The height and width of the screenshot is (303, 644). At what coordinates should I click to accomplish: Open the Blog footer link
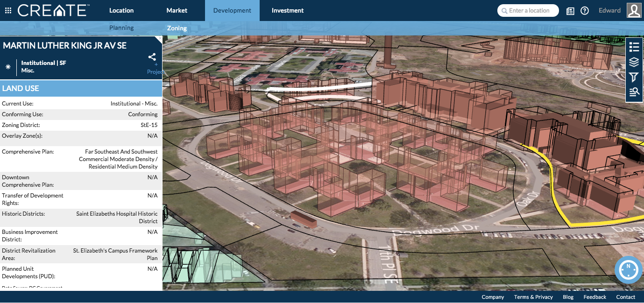(568, 297)
